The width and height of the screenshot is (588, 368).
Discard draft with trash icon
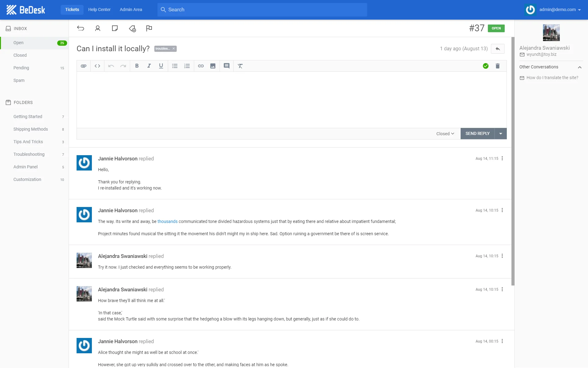[498, 66]
